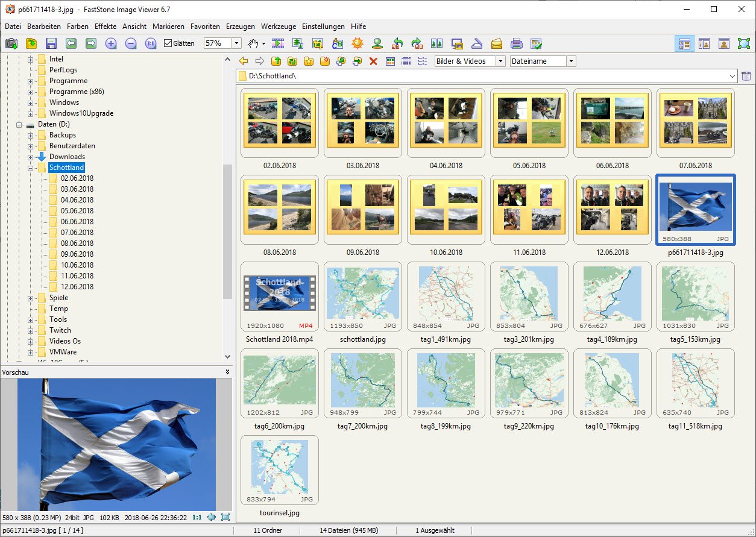Click the email envelope icon
Screen dimensions: 756x537
[x=496, y=43]
